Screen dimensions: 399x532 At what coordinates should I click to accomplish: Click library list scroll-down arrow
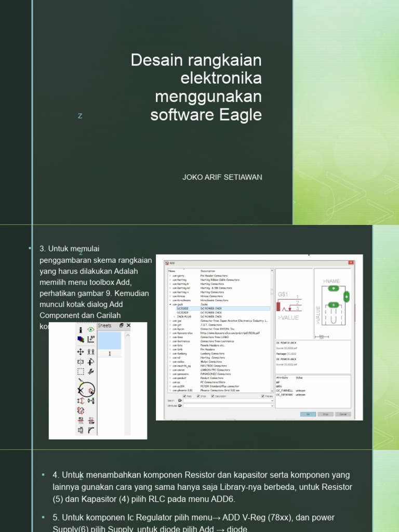coord(272,391)
